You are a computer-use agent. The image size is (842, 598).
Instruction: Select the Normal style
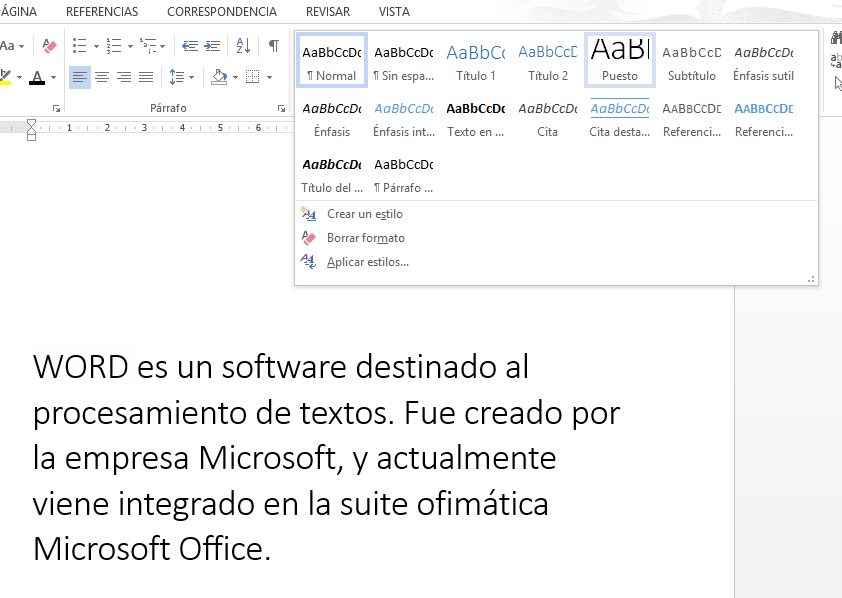[332, 60]
